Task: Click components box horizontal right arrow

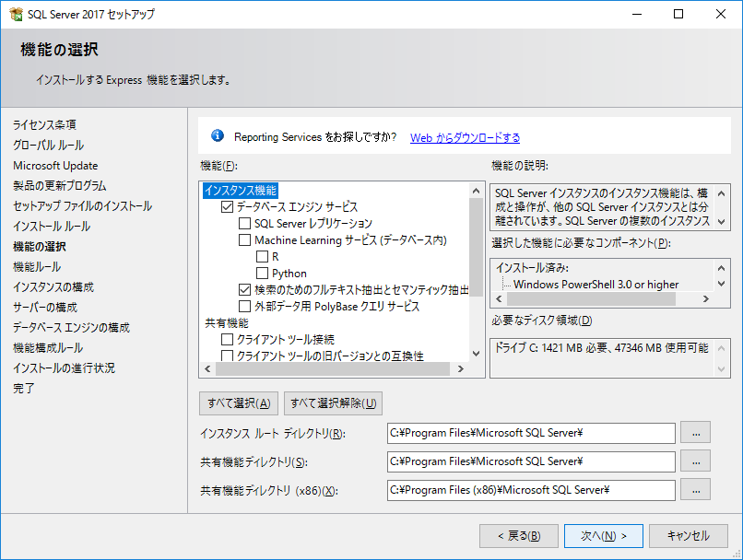Action: coord(705,298)
